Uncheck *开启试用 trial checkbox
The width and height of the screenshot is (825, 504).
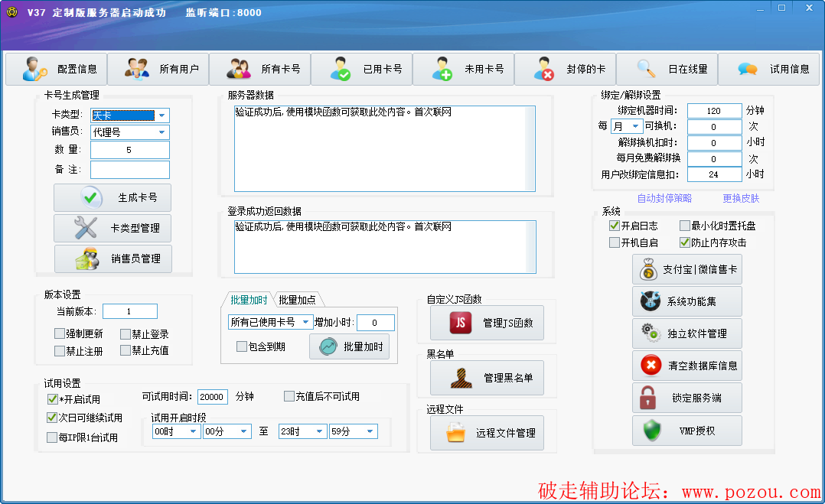tap(52, 399)
